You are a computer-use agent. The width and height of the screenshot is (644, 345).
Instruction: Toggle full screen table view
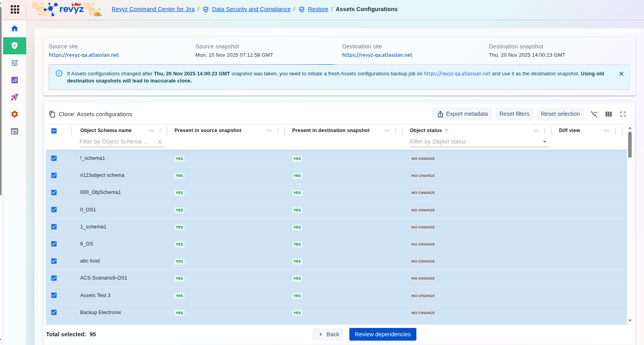point(623,114)
